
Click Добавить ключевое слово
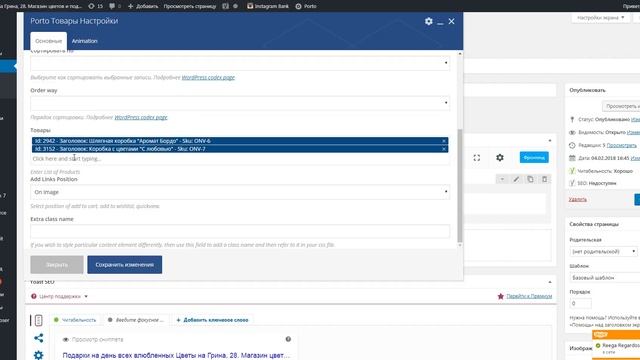click(x=212, y=320)
